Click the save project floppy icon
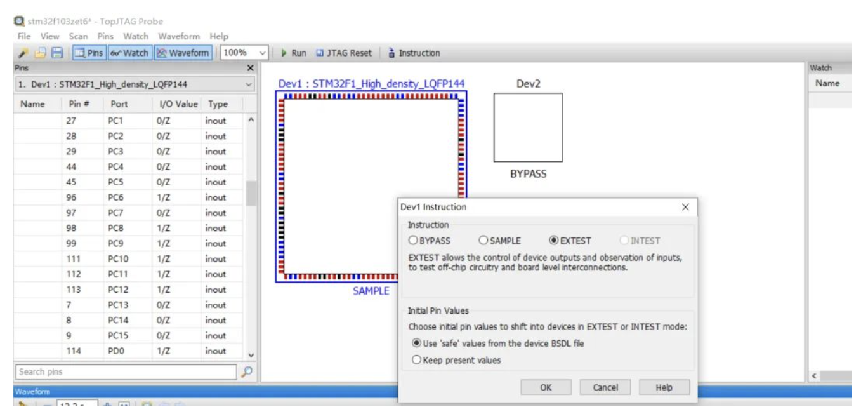This screenshot has width=868, height=414. (57, 53)
